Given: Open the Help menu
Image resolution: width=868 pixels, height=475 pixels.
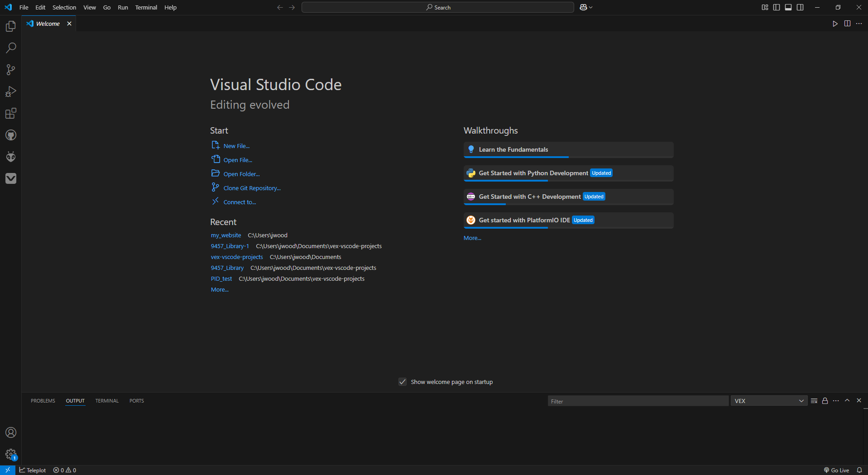Looking at the screenshot, I should 170,7.
